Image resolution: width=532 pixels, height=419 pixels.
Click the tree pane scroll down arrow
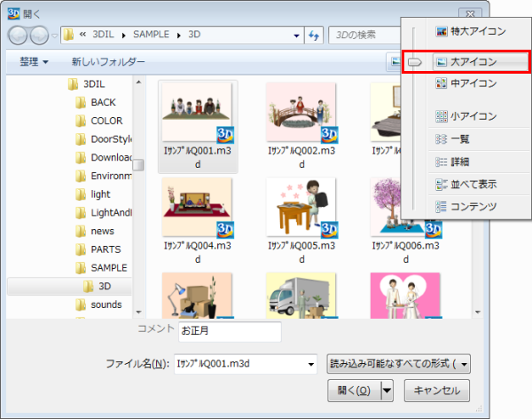(x=138, y=312)
